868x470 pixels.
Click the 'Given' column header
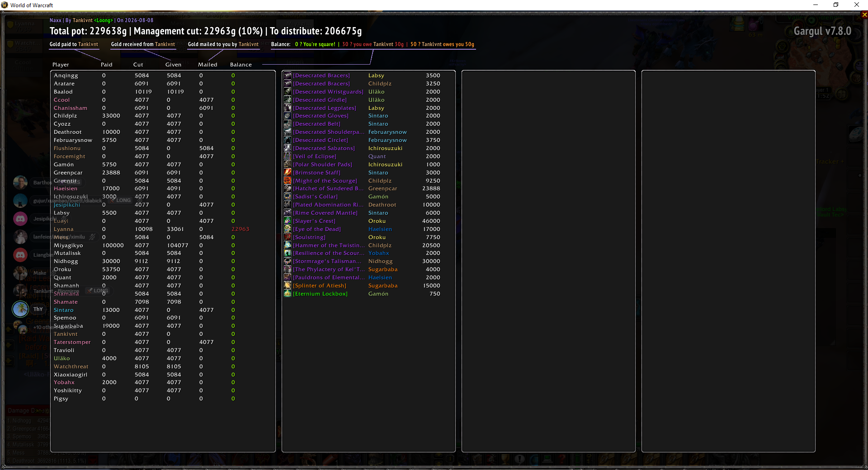click(173, 65)
